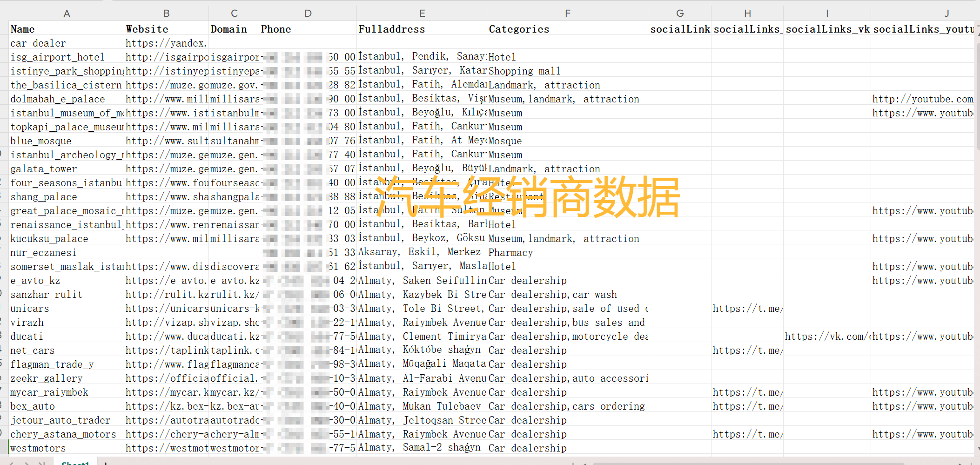
Task: Select the 'istinye_park_shopping' name cell
Action: 67,71
